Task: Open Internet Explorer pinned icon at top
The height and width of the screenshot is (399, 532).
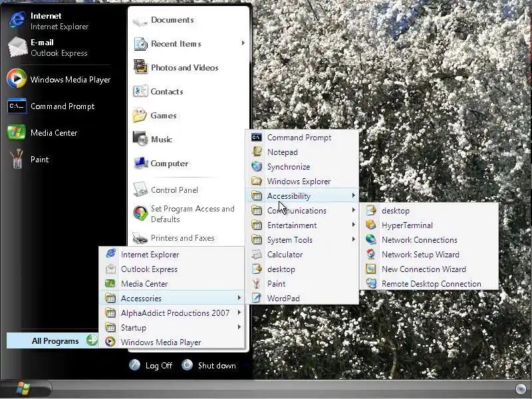Action: coord(17,20)
